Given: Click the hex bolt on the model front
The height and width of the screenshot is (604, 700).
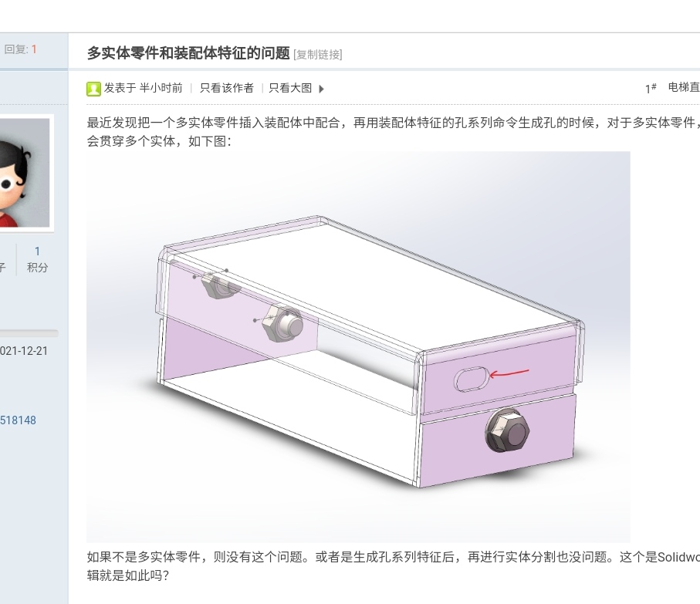Looking at the screenshot, I should point(507,430).
